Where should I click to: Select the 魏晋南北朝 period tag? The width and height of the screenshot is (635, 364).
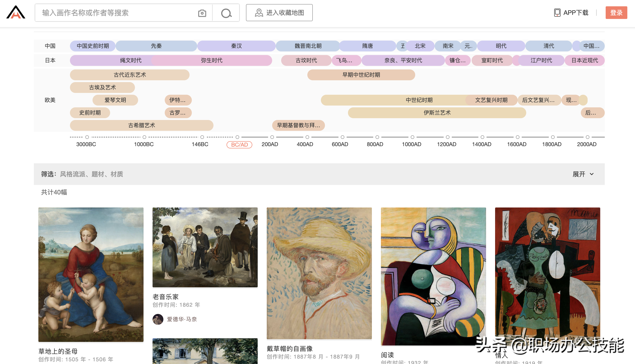click(308, 46)
